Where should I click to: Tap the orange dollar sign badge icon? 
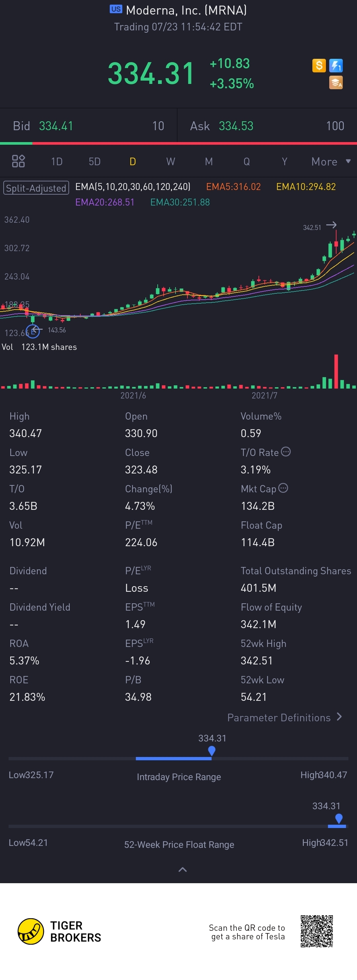pyautogui.click(x=319, y=65)
